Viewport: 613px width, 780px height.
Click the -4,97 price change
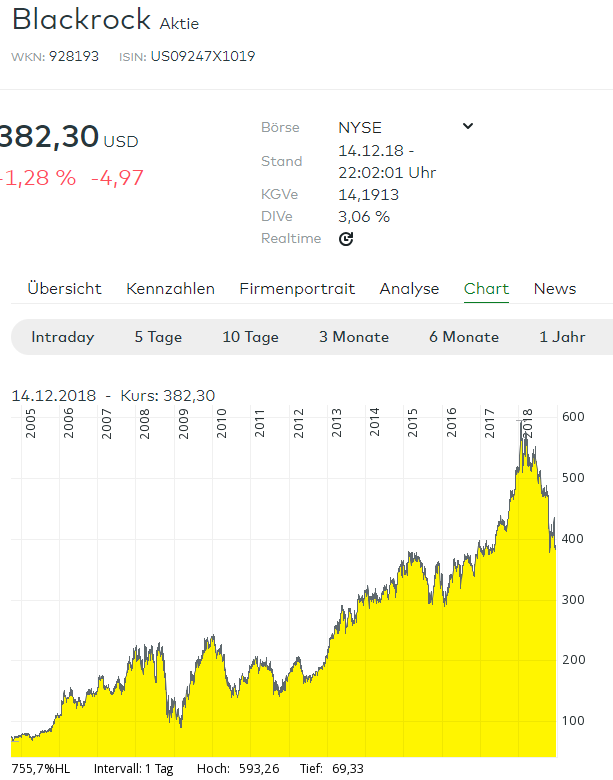pyautogui.click(x=117, y=178)
